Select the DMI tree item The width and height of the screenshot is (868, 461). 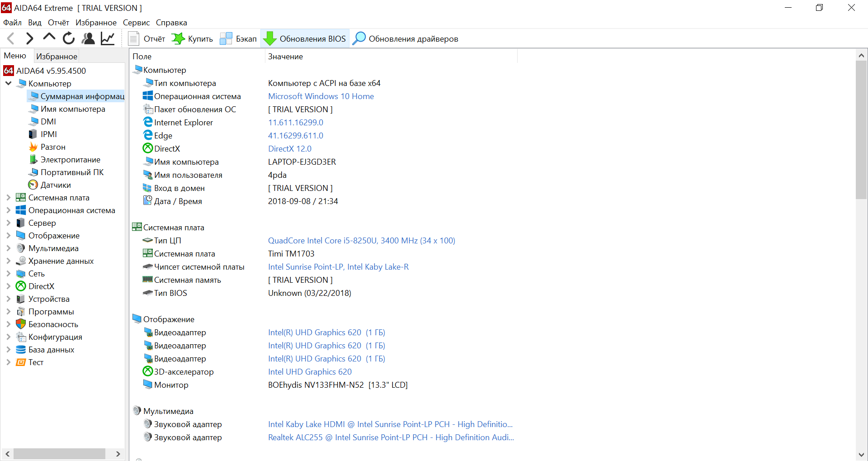click(x=43, y=122)
